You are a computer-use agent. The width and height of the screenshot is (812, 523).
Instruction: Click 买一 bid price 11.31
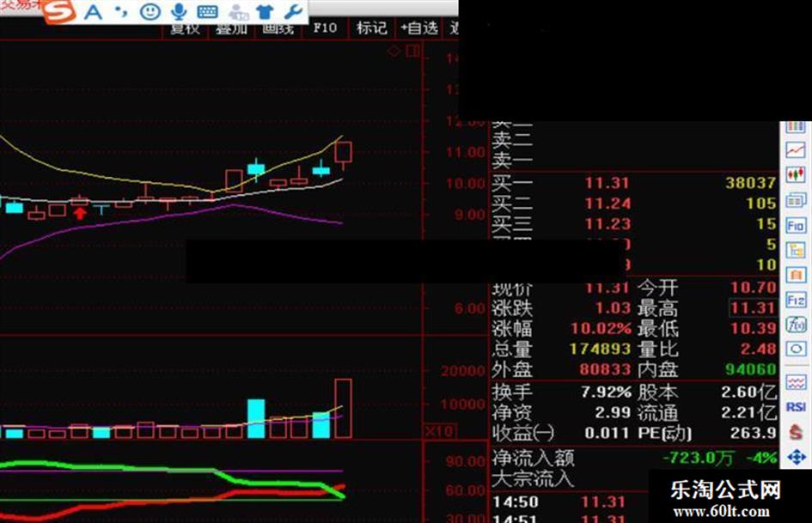[x=607, y=183]
